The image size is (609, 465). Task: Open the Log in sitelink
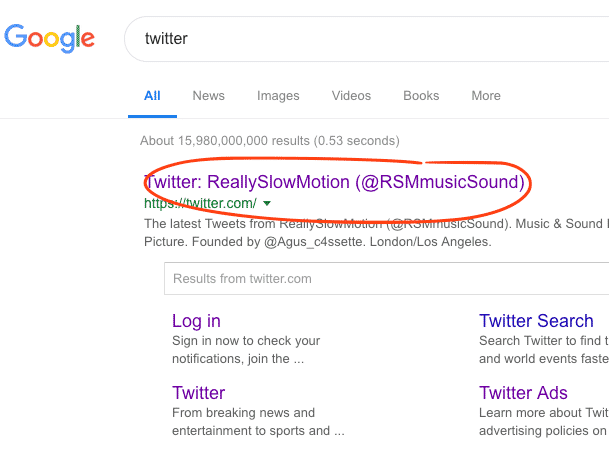[x=196, y=321]
